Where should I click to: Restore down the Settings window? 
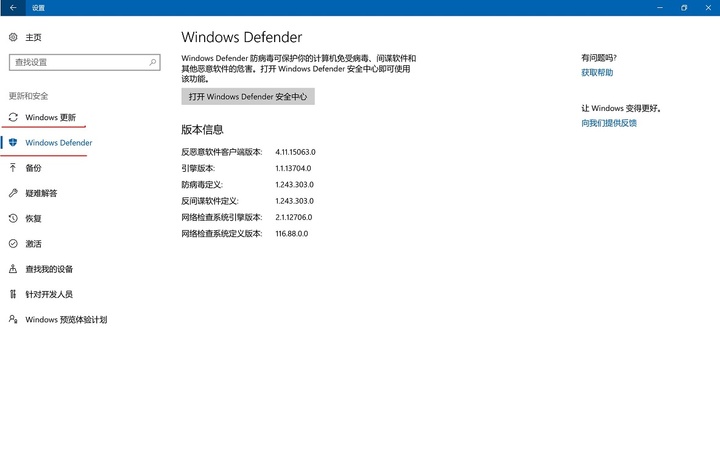point(684,7)
